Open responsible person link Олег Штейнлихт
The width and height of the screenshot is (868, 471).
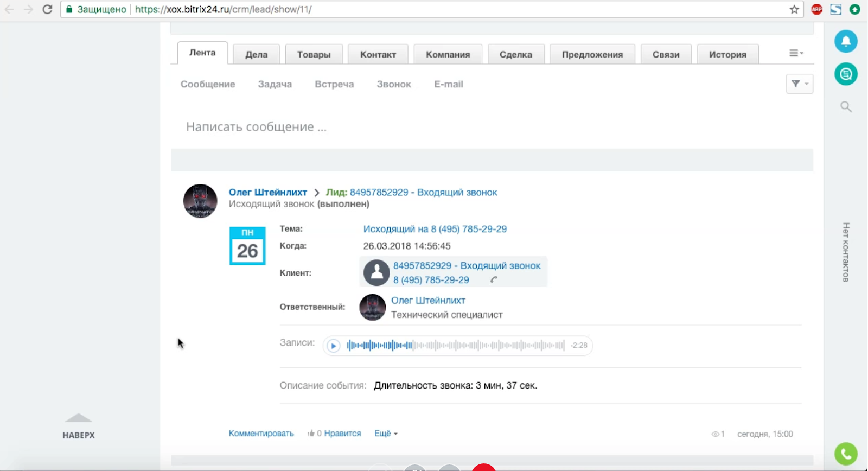429,300
